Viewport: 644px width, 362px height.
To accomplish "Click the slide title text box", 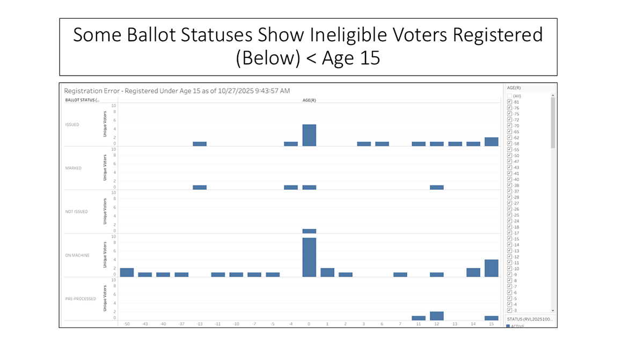I will pyautogui.click(x=308, y=47).
